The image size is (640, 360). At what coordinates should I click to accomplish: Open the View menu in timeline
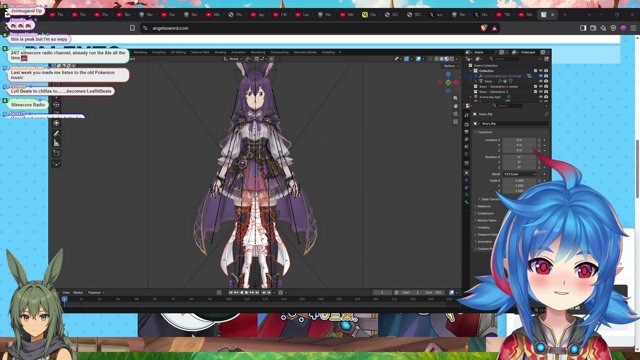pyautogui.click(x=66, y=293)
